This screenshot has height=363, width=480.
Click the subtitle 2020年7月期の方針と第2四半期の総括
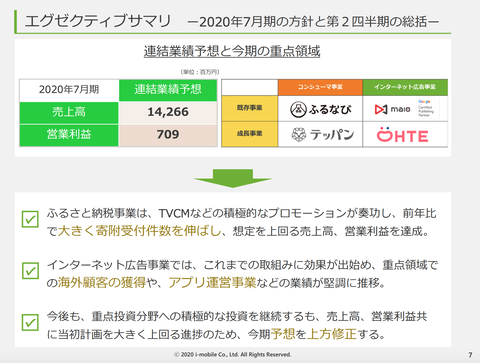click(313, 22)
